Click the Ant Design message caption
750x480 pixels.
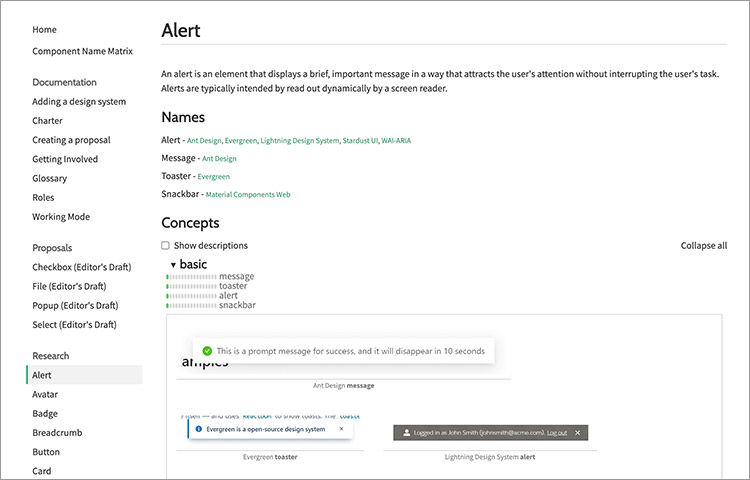coord(343,386)
